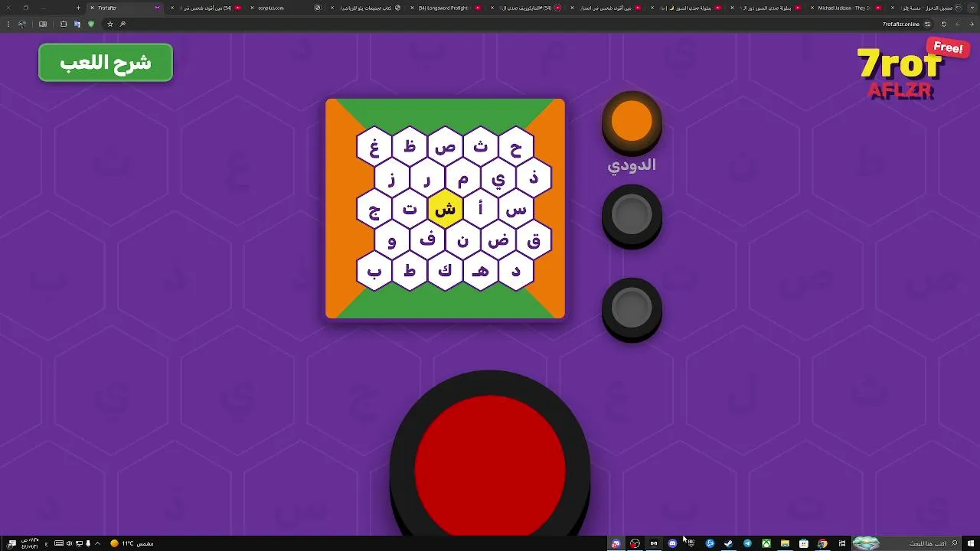Pick the د hexagon cell
This screenshot has height=551, width=980.
click(x=516, y=272)
